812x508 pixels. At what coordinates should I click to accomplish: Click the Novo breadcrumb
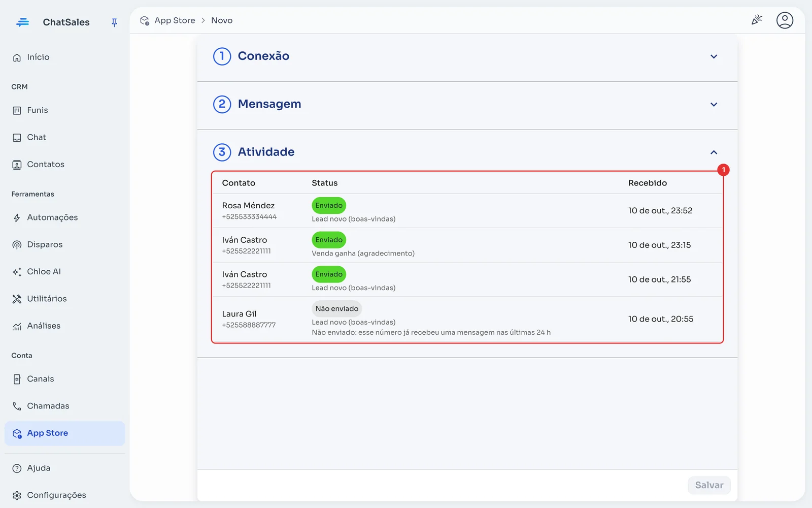(x=222, y=20)
